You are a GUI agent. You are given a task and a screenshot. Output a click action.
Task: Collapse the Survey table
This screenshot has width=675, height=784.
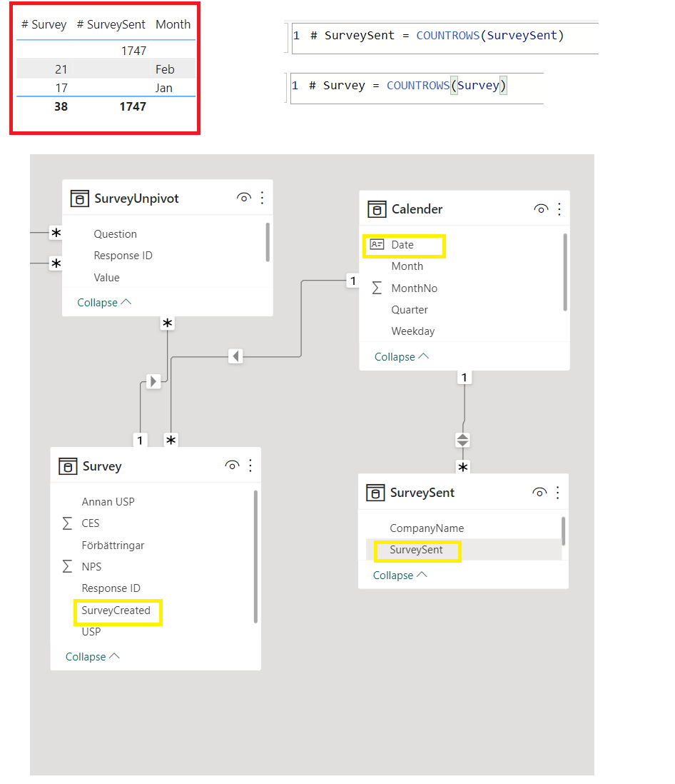[93, 656]
